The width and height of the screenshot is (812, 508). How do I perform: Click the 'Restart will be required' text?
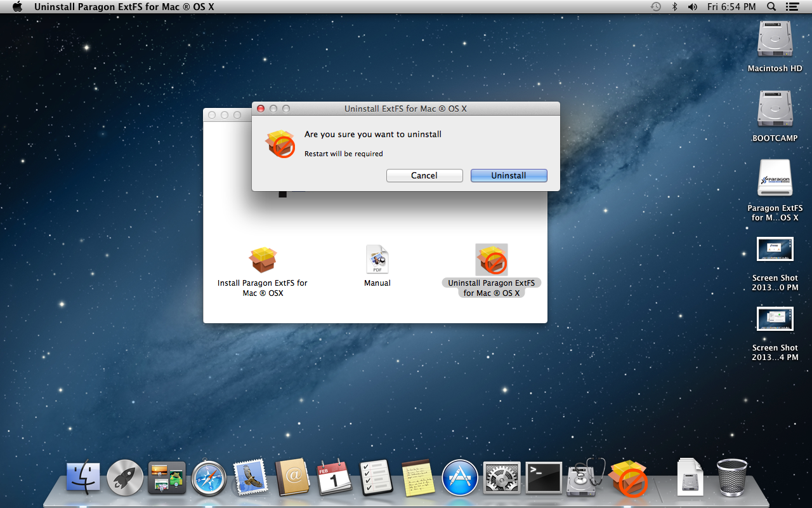[344, 154]
